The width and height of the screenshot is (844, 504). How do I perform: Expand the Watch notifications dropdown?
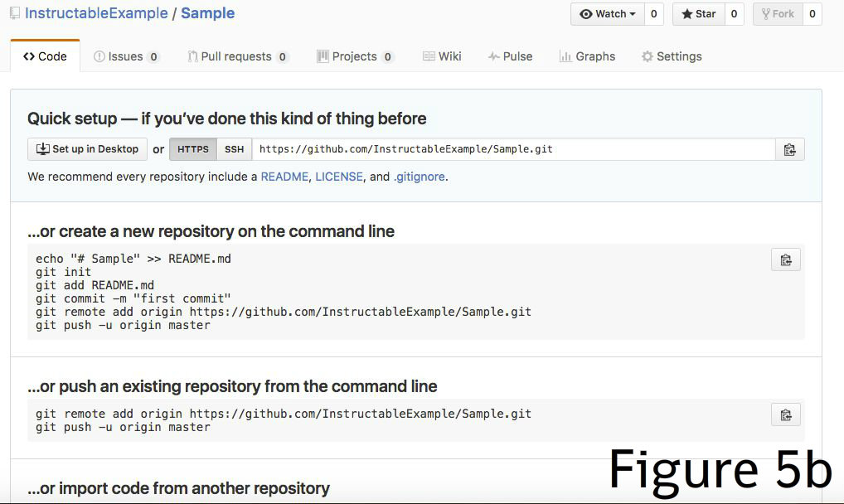coord(608,14)
